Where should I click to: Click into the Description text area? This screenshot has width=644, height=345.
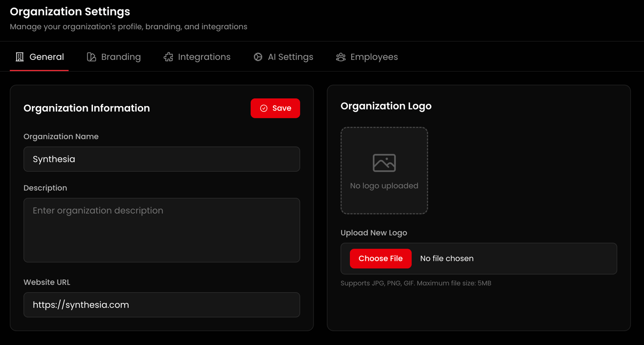(x=162, y=230)
